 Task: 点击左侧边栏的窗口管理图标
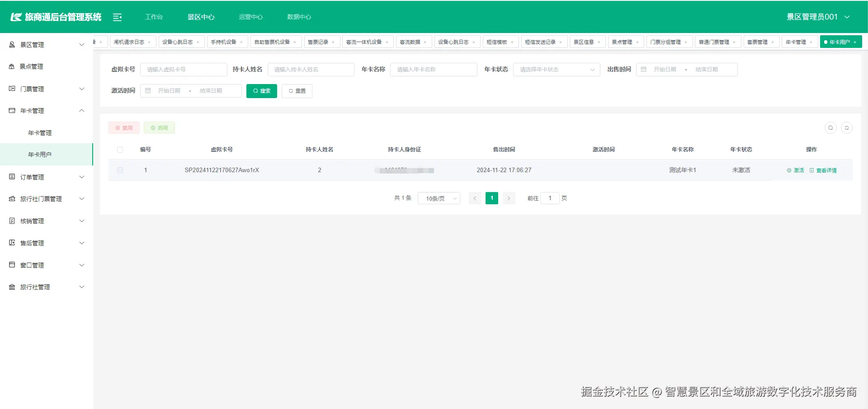12,265
